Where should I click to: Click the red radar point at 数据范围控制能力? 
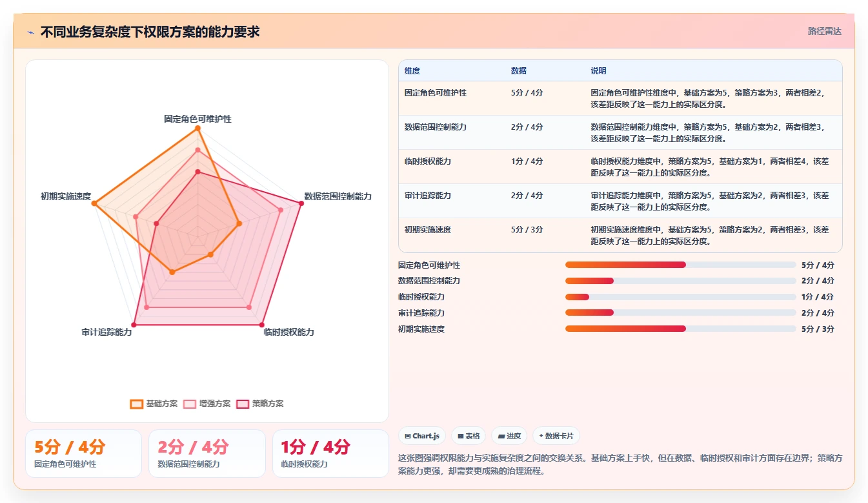coord(301,203)
